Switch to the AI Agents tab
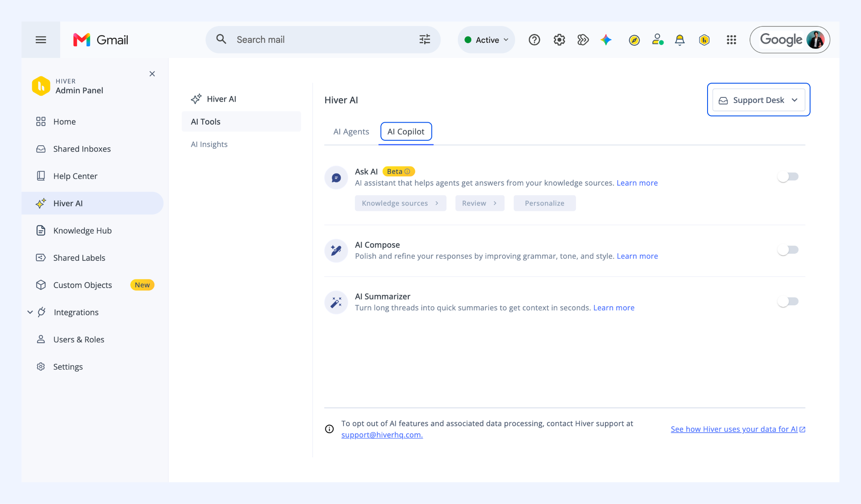The image size is (861, 504). pos(351,132)
